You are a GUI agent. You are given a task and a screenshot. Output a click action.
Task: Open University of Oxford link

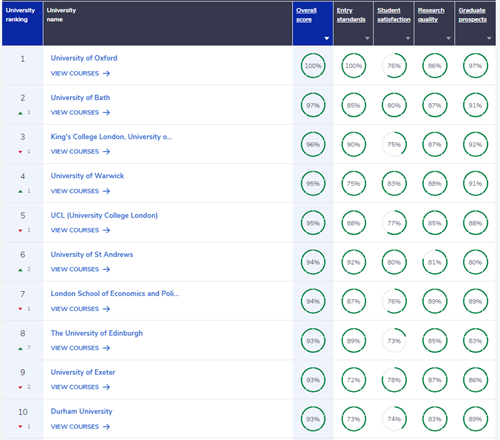pos(84,58)
